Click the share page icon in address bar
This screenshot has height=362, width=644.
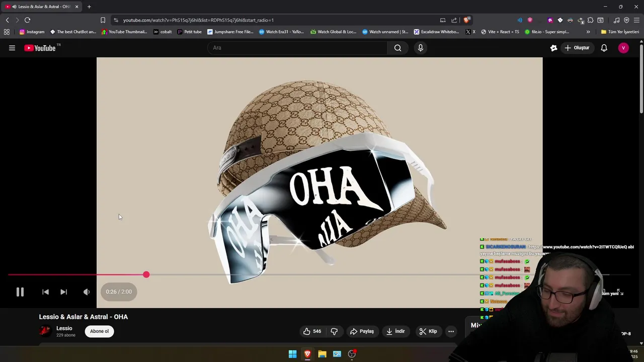(454, 20)
